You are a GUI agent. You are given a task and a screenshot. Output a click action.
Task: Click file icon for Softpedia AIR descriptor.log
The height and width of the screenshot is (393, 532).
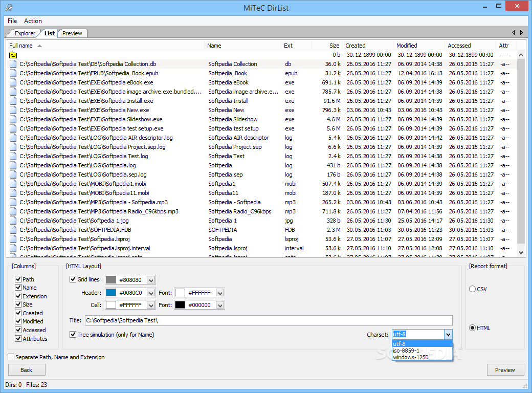13,138
